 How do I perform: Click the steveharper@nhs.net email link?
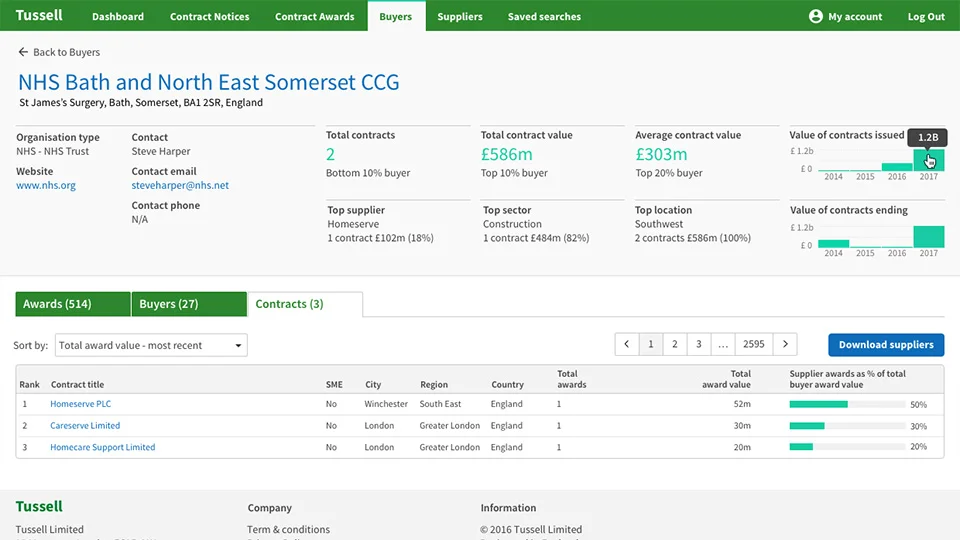(180, 185)
